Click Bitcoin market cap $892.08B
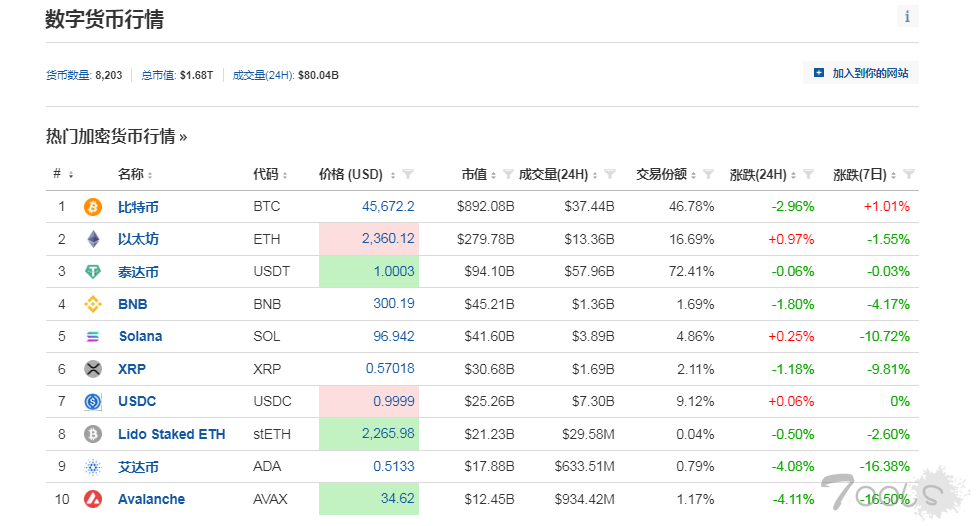This screenshot has width=976, height=526. [x=486, y=207]
